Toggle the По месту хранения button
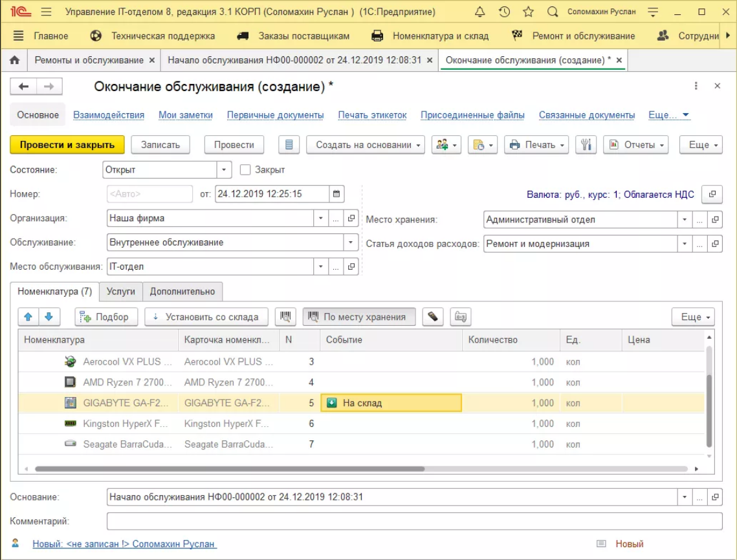Image resolution: width=737 pixels, height=560 pixels. 359,317
